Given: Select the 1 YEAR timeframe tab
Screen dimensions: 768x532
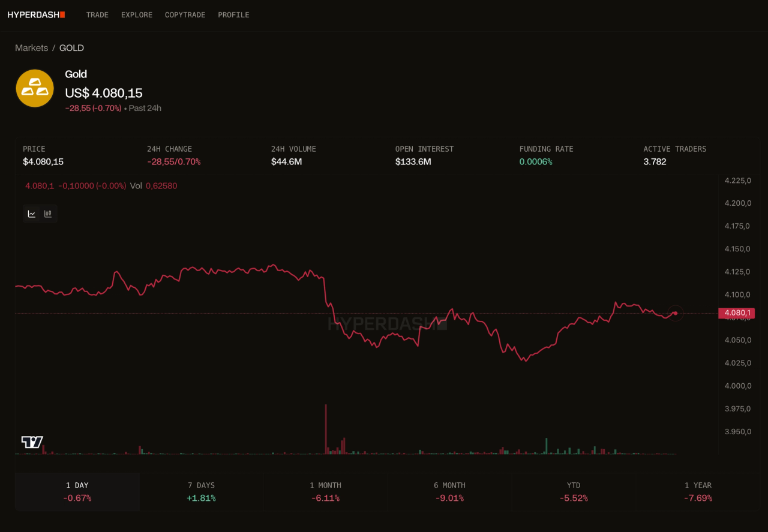Looking at the screenshot, I should [x=698, y=492].
